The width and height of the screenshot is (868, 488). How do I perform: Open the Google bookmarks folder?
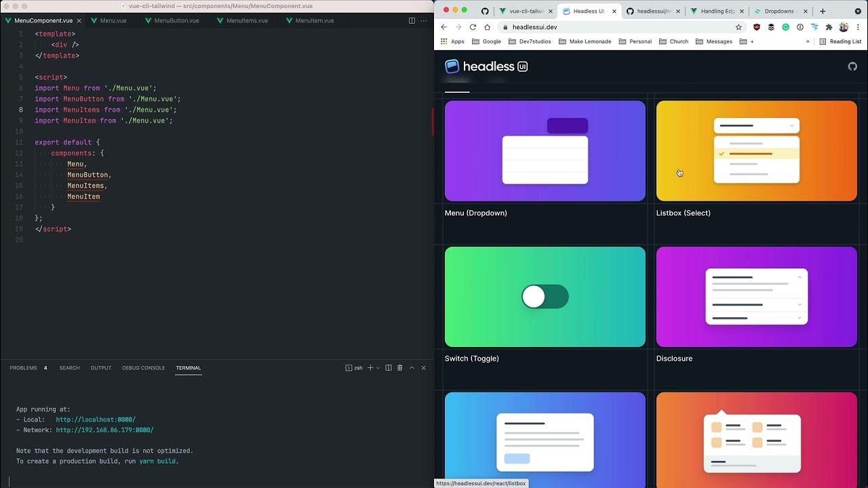pos(487,41)
